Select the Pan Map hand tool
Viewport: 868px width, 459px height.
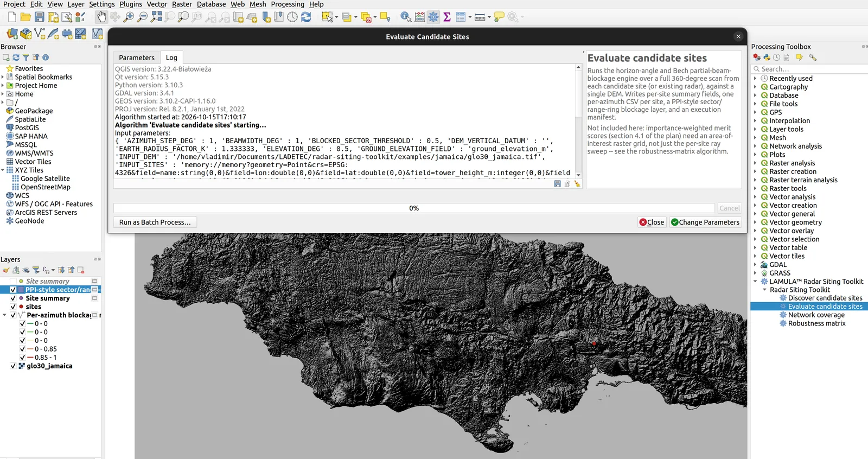101,17
